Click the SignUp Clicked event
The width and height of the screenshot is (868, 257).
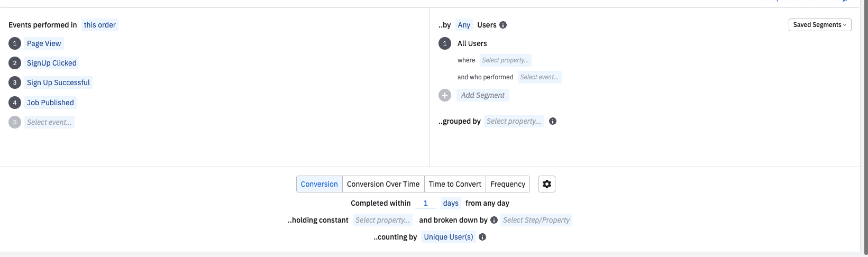click(52, 63)
